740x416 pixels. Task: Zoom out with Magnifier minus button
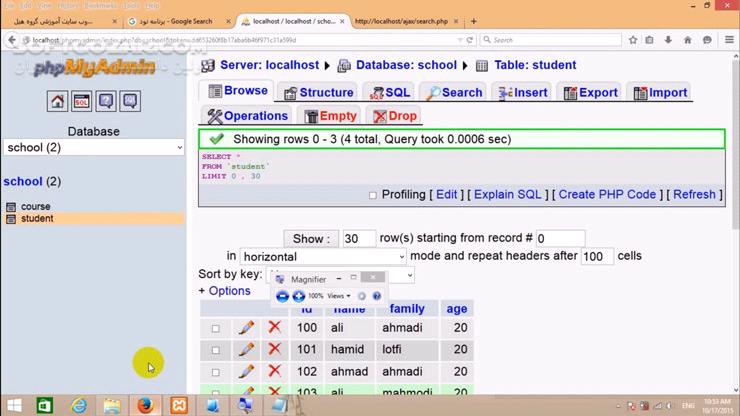tap(282, 296)
